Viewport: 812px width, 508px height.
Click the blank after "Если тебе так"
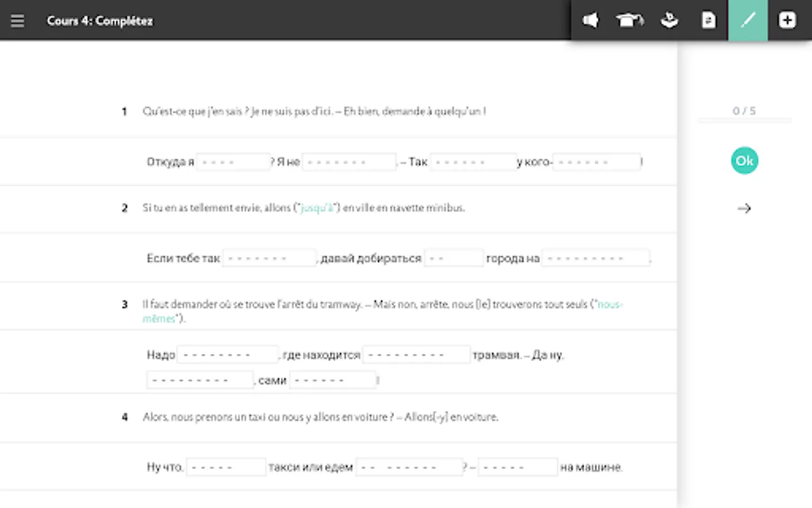[x=269, y=259]
